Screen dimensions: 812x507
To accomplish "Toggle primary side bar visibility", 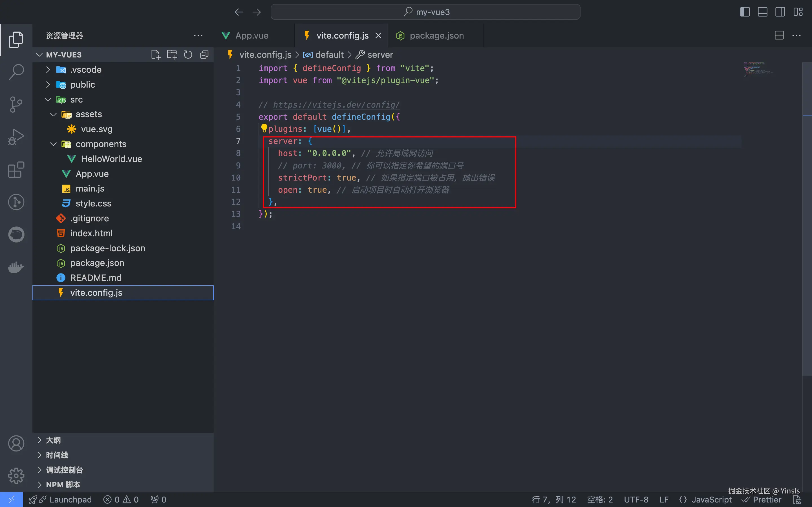I will [745, 12].
